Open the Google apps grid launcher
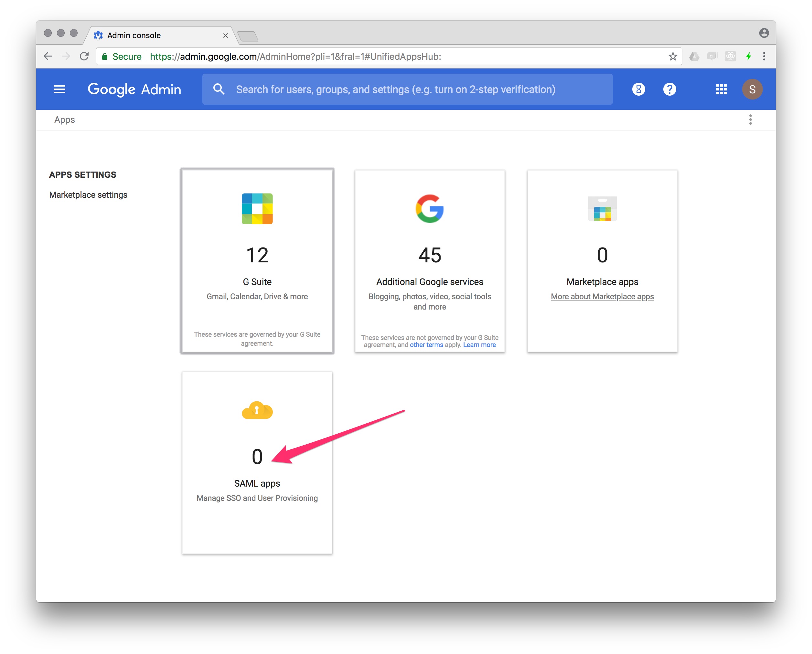Screen dimensions: 812x654 [721, 89]
